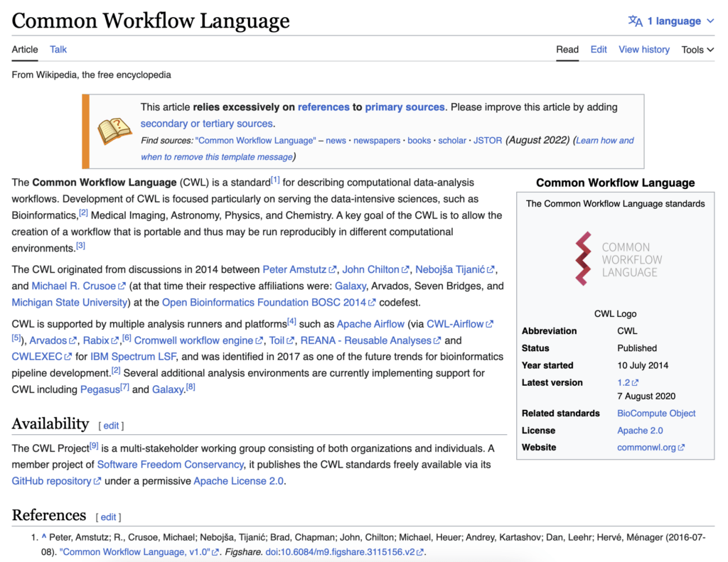The image size is (728, 562).
Task: Click external-link icon after CWL-Airflow
Action: (489, 324)
